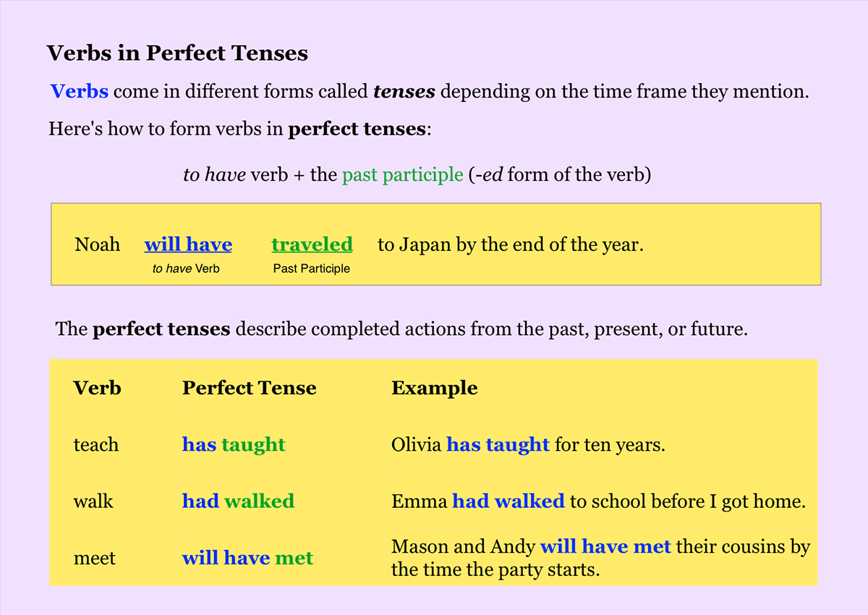Click the green "past participle" phrase
The image size is (868, 615).
402,175
